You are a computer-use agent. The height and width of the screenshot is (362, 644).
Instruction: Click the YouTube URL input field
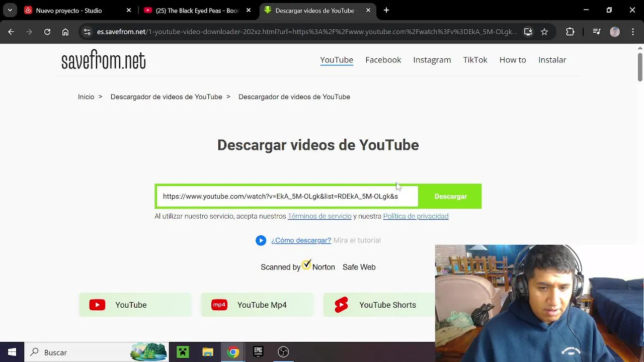(287, 196)
